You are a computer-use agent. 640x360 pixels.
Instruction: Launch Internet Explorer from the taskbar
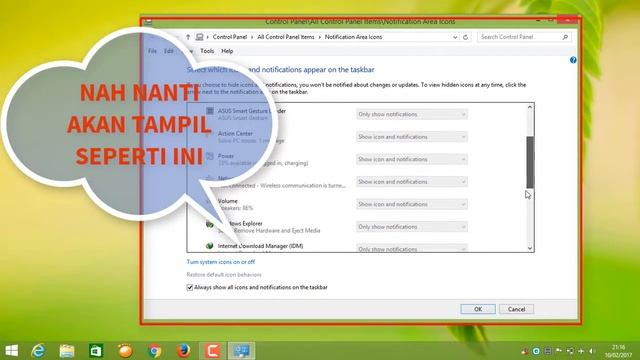pyautogui.click(x=38, y=351)
